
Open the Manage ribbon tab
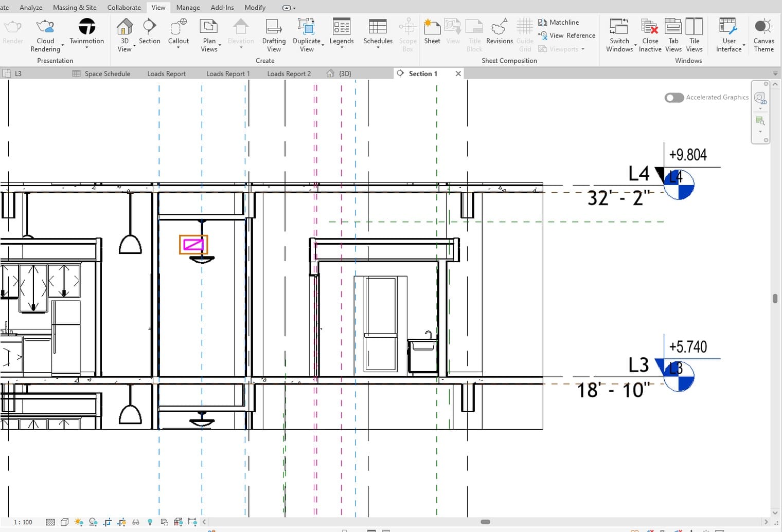[x=188, y=7]
